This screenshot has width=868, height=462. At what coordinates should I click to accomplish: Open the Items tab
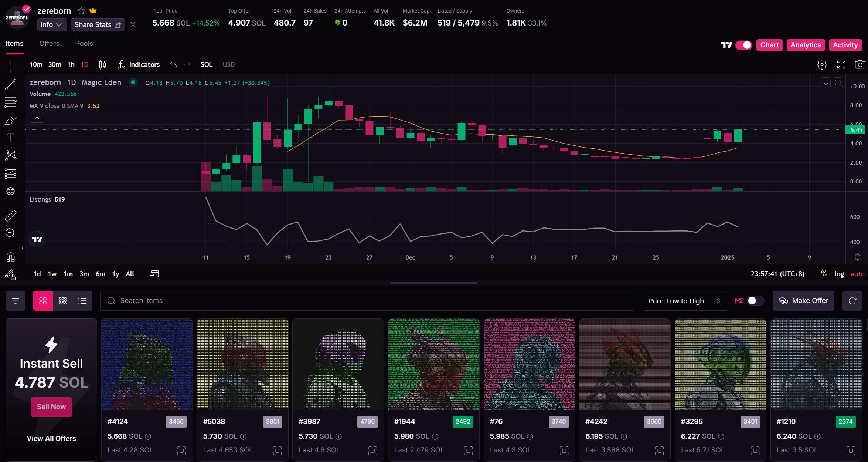point(14,44)
